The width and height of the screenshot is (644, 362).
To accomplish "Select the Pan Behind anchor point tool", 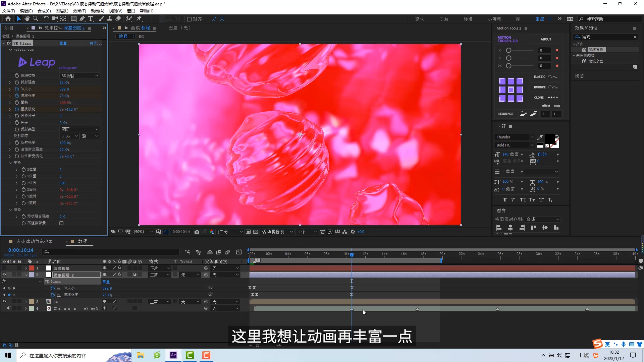I will 63,19.
